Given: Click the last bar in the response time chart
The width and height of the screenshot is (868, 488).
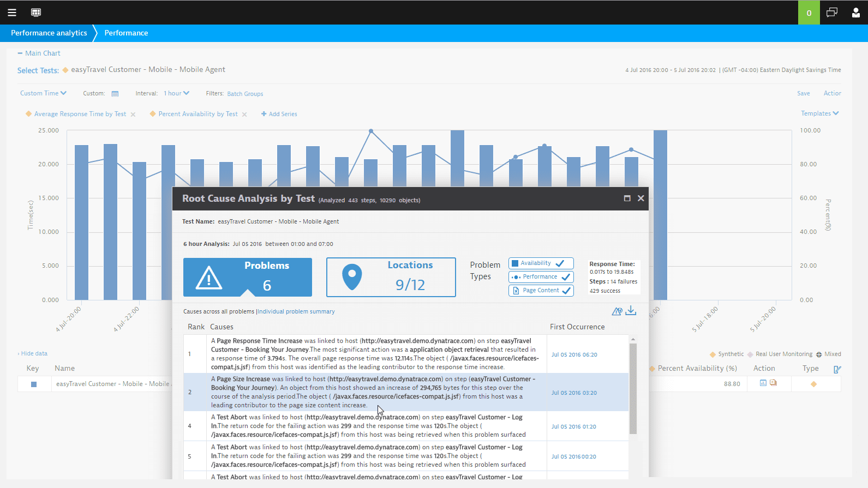Looking at the screenshot, I should click(660, 215).
